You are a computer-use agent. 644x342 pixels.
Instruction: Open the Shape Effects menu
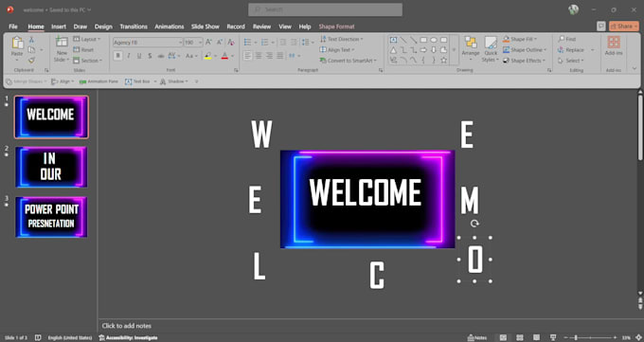(x=524, y=61)
